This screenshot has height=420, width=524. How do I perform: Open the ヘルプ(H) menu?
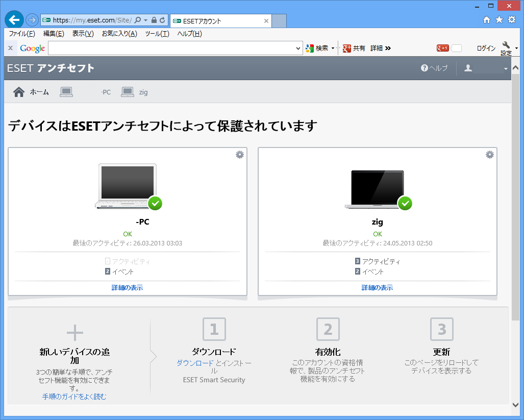coord(189,34)
